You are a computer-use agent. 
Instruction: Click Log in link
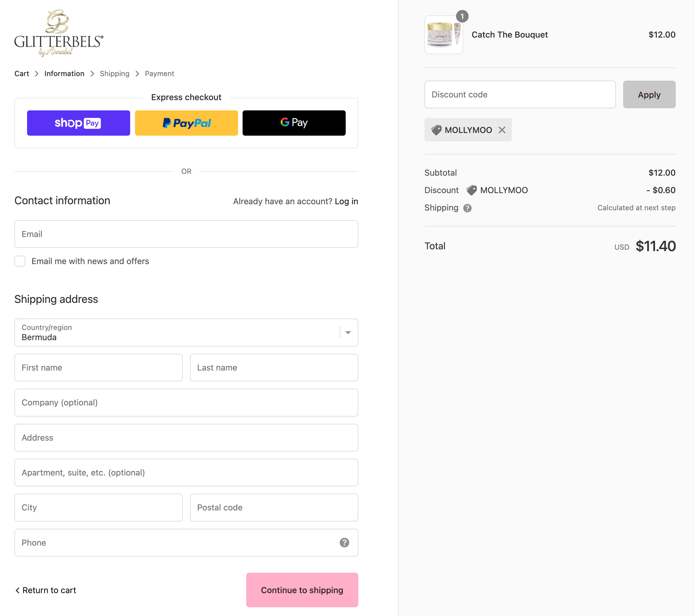pyautogui.click(x=346, y=201)
